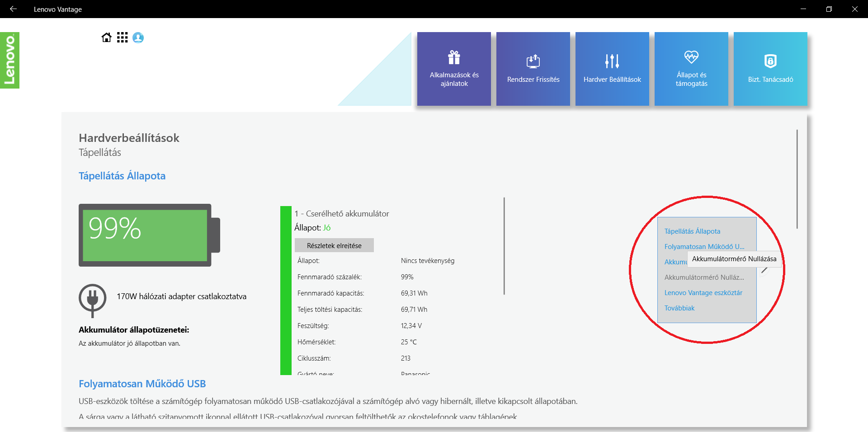Maximize the Lenovo Vantage window
This screenshot has height=432, width=868.
pos(829,9)
